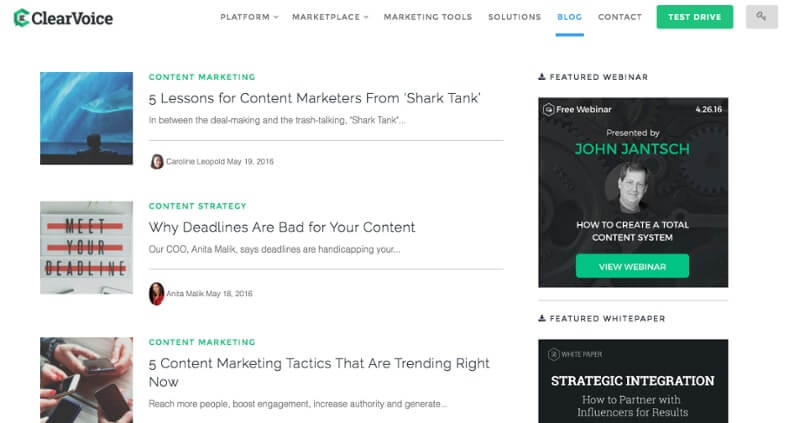
Task: Click the White Paper badge icon
Action: pyautogui.click(x=554, y=354)
